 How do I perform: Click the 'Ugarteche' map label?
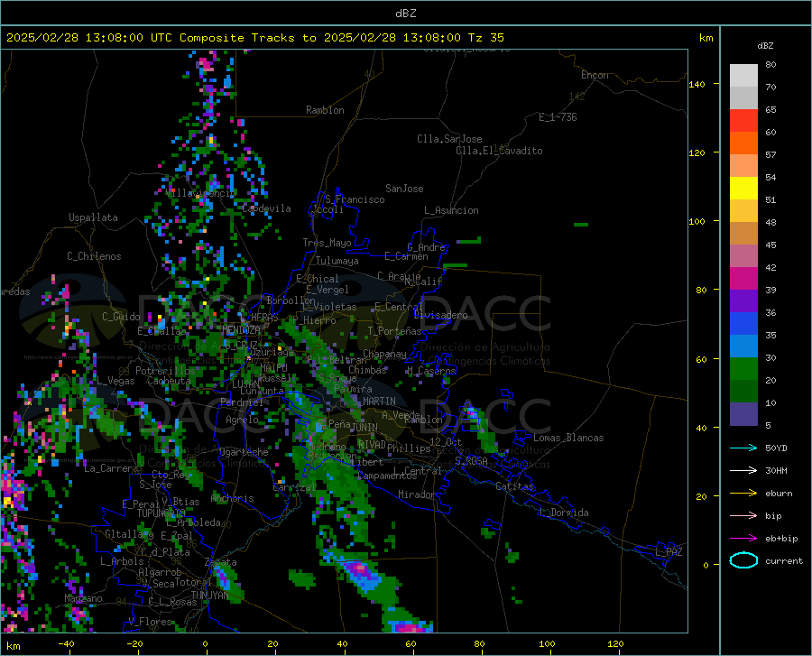click(244, 452)
